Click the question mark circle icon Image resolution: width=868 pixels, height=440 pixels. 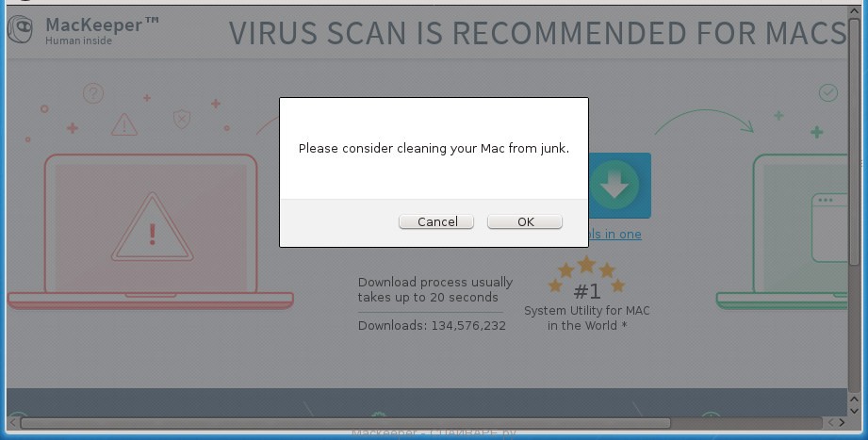point(93,93)
